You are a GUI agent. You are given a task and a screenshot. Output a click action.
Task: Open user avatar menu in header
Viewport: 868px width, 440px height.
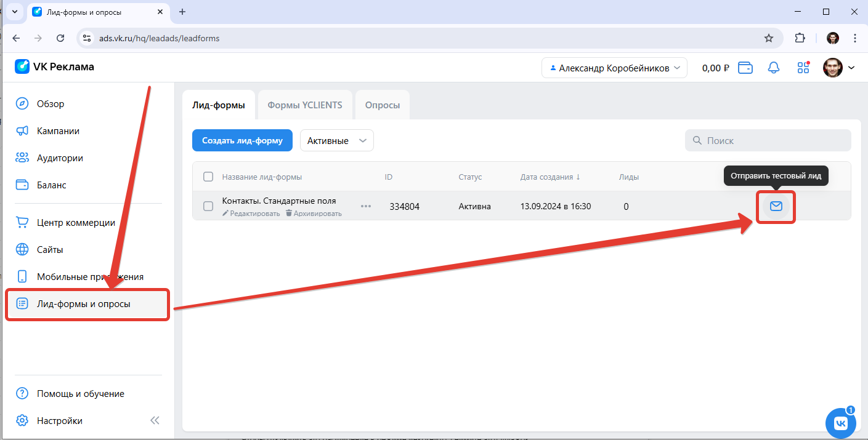click(x=839, y=68)
